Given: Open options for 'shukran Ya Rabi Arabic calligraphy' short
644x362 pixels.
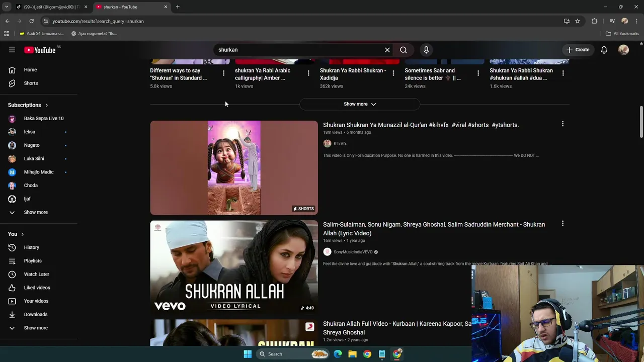Looking at the screenshot, I should click(x=308, y=73).
